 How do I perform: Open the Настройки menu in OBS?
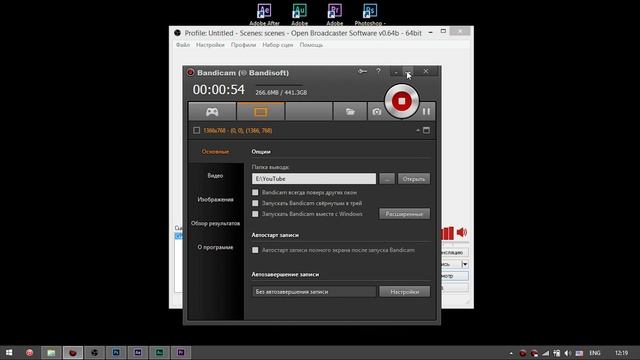click(210, 45)
